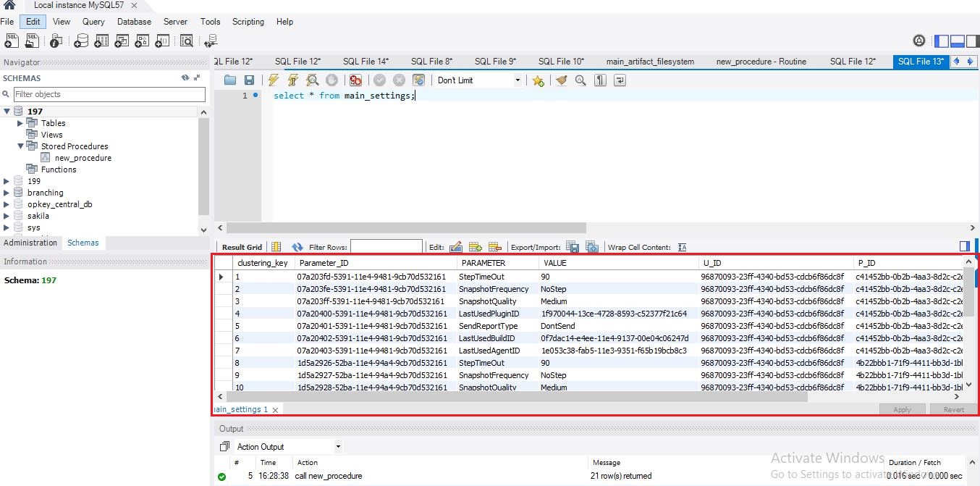
Task: Expand the opkey_central_db schema
Action: coord(7,204)
